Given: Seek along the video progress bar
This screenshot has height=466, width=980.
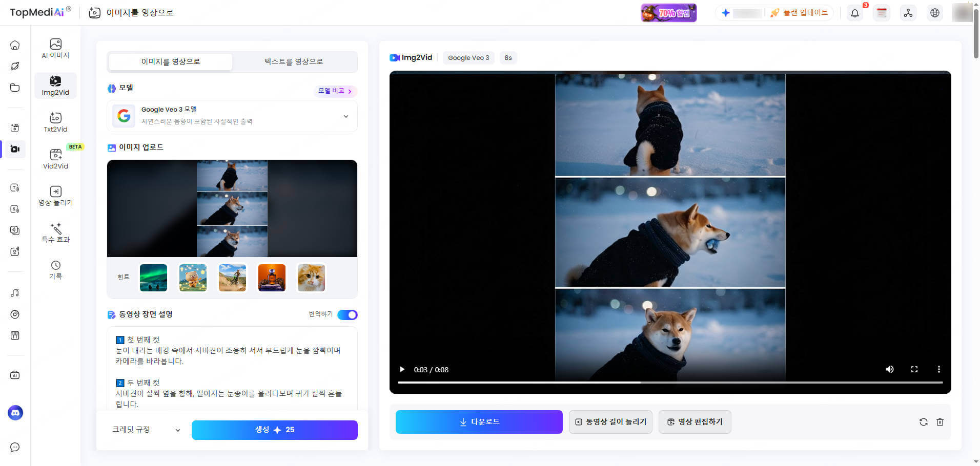Looking at the screenshot, I should pos(666,383).
